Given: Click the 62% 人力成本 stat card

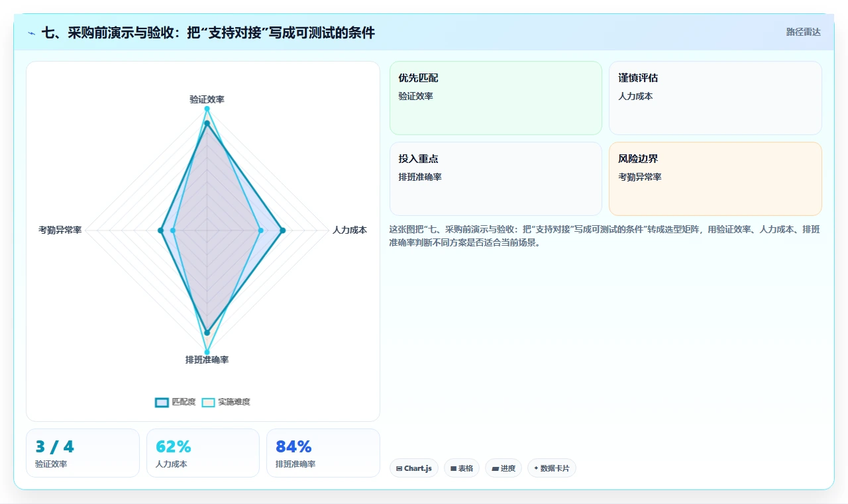Looking at the screenshot, I should point(203,453).
